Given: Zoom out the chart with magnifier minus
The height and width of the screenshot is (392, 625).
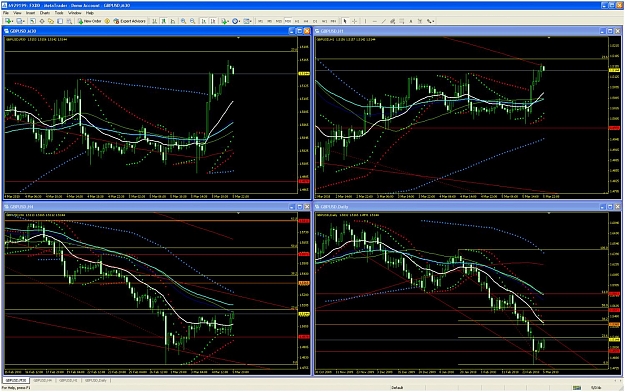Looking at the screenshot, I should tap(193, 21).
